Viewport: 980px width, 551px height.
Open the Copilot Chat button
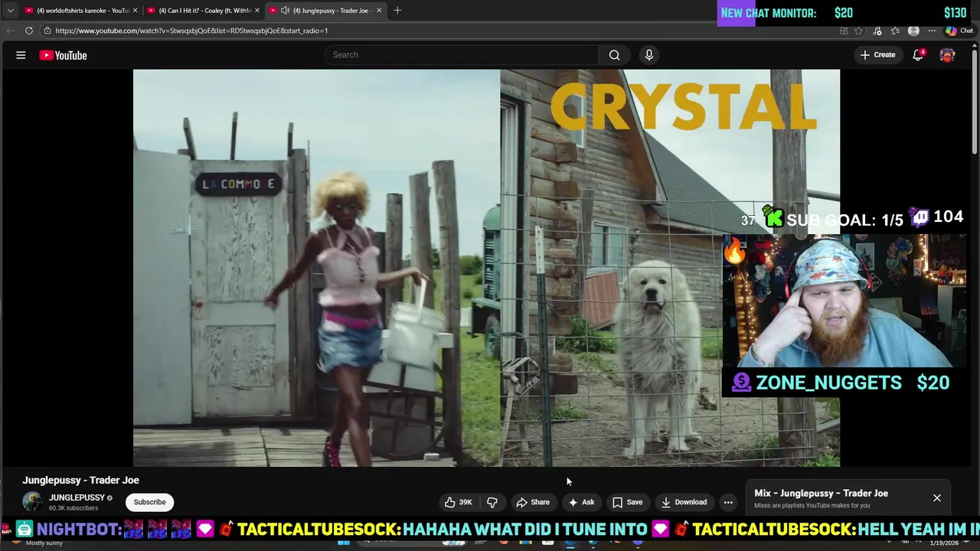coord(959,31)
